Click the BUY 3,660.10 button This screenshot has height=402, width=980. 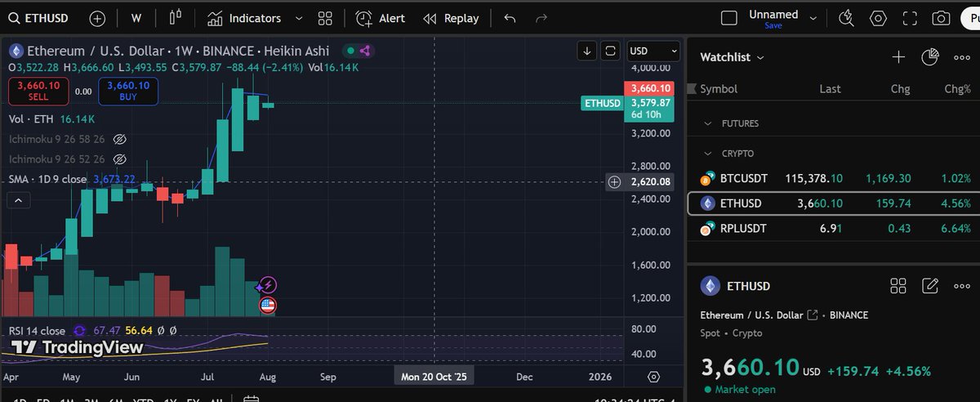[128, 91]
